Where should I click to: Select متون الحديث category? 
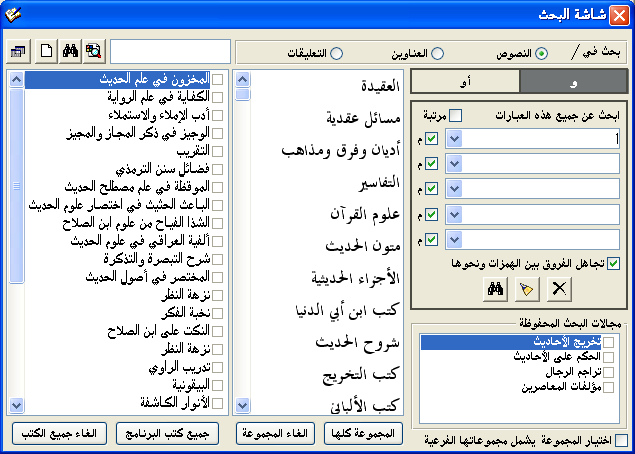pos(363,246)
